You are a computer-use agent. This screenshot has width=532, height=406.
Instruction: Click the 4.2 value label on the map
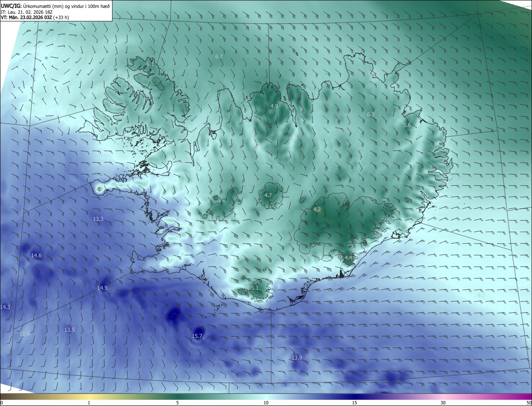317,210
